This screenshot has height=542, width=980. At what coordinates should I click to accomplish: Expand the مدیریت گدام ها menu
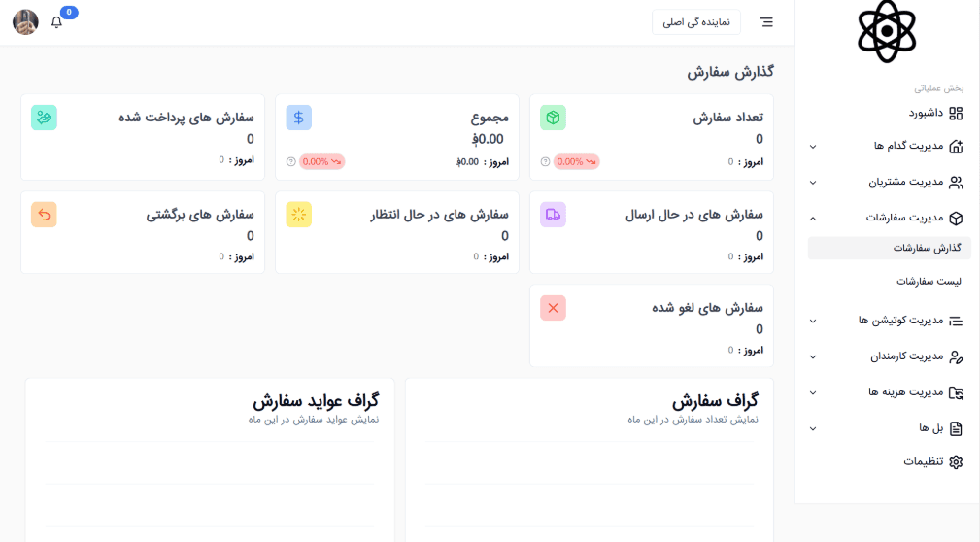[x=886, y=147]
